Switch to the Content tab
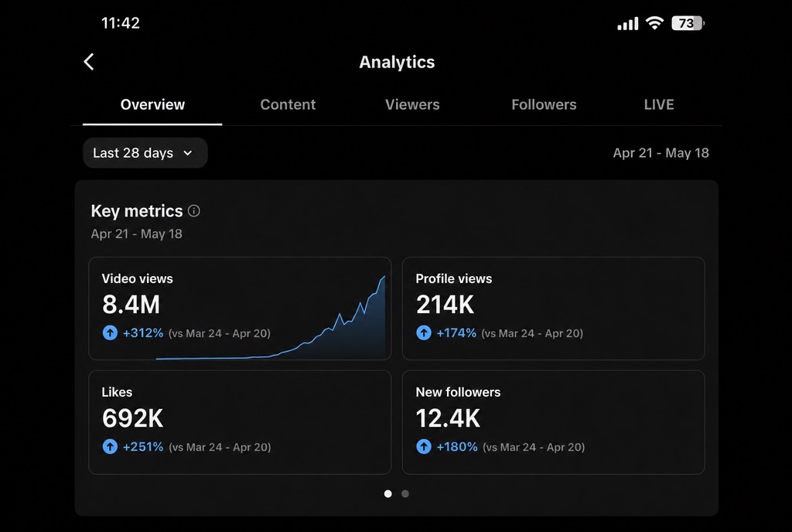The image size is (792, 532). point(288,104)
